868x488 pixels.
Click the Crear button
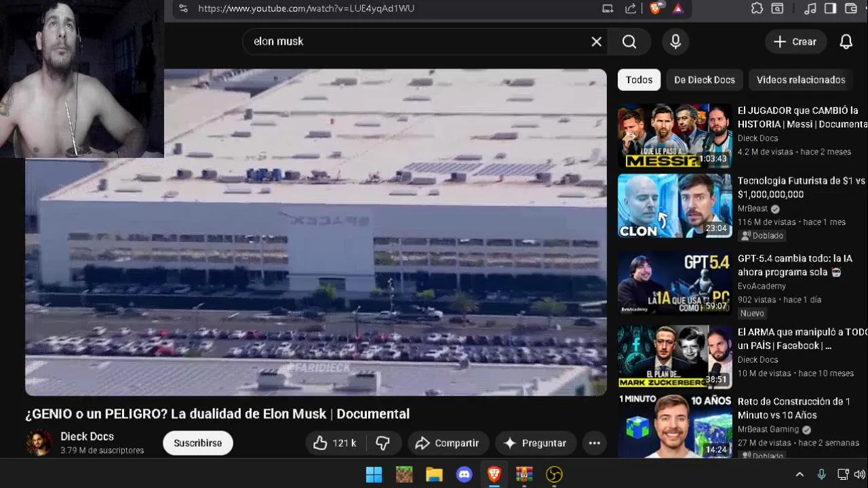(796, 41)
